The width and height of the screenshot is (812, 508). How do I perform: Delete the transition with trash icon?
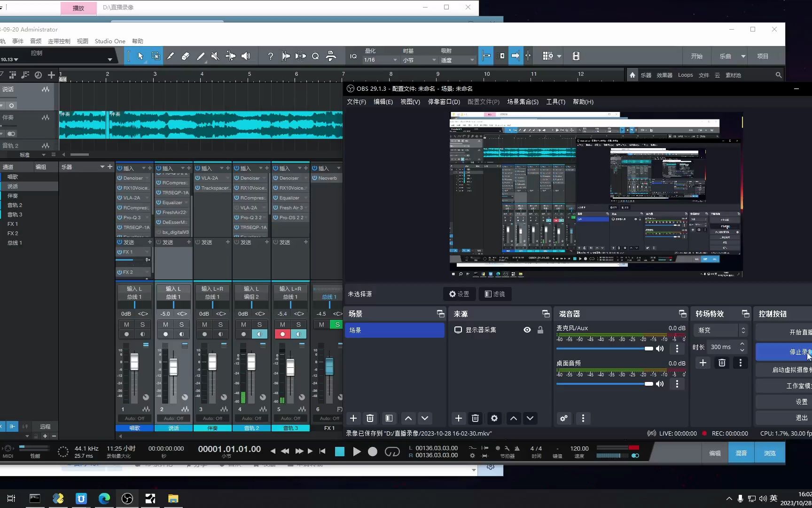pos(722,363)
